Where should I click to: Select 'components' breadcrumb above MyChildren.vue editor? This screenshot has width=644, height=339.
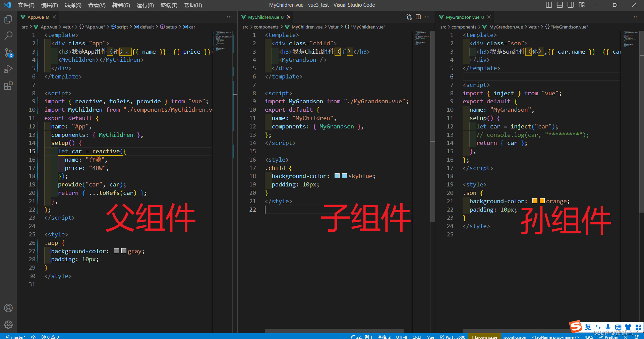[266, 27]
